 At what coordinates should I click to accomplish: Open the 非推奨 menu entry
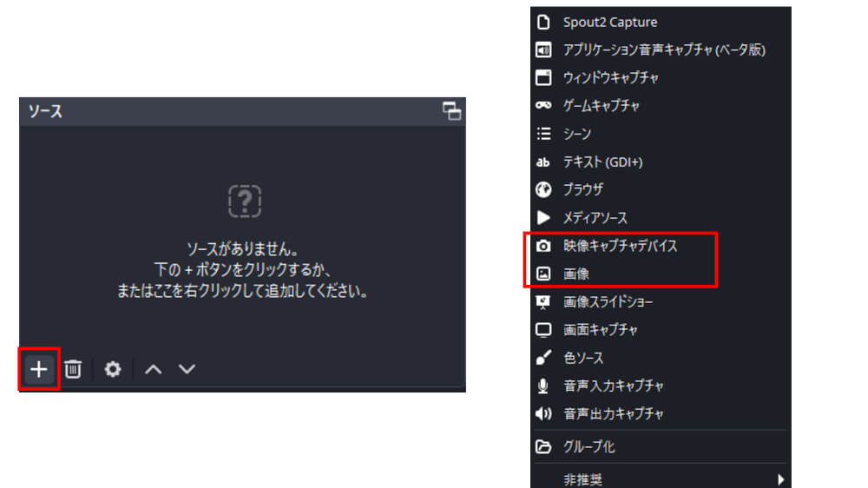tap(661, 479)
